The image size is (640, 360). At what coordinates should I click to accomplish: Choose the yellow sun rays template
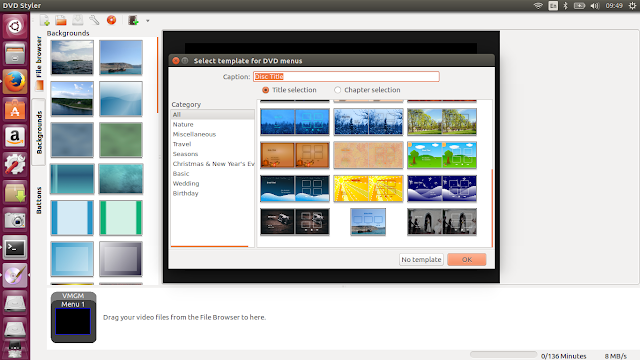368,189
